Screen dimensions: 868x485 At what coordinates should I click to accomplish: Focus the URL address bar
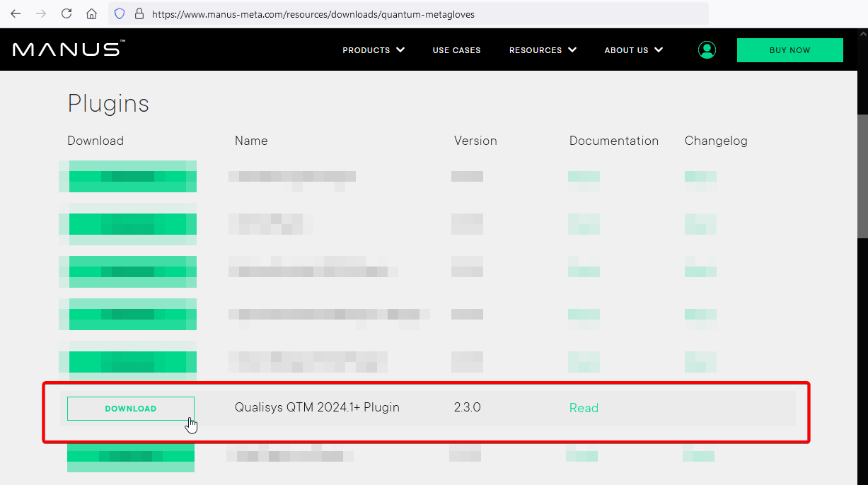[x=424, y=13]
